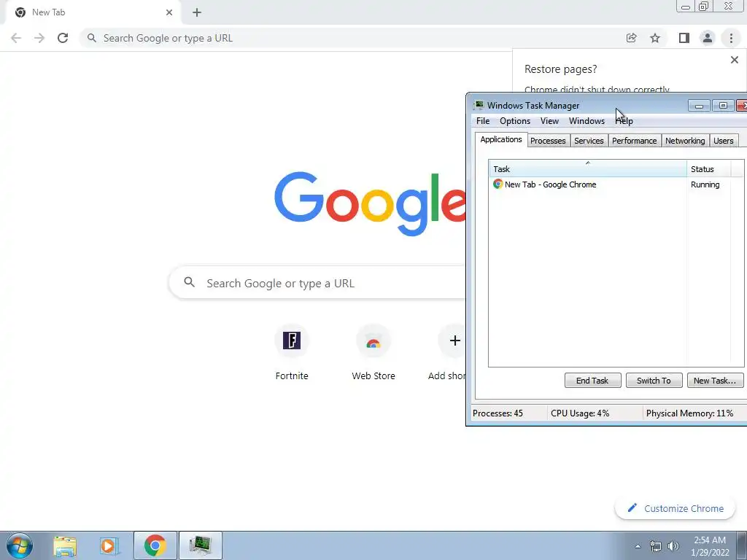Dismiss the Restore pages popup

click(x=735, y=60)
